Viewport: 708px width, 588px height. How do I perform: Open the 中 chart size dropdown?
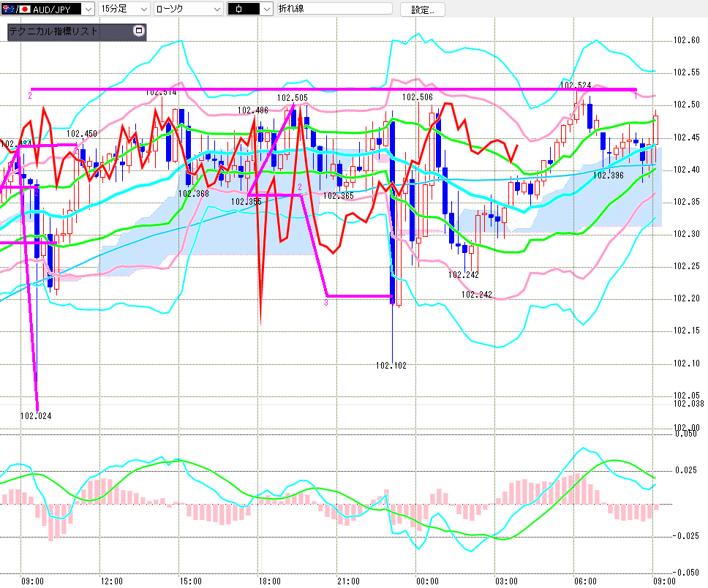point(265,10)
